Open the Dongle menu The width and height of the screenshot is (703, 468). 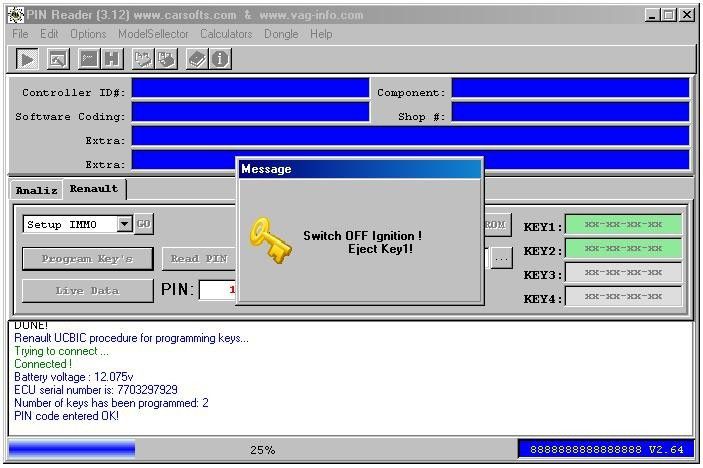pos(281,34)
